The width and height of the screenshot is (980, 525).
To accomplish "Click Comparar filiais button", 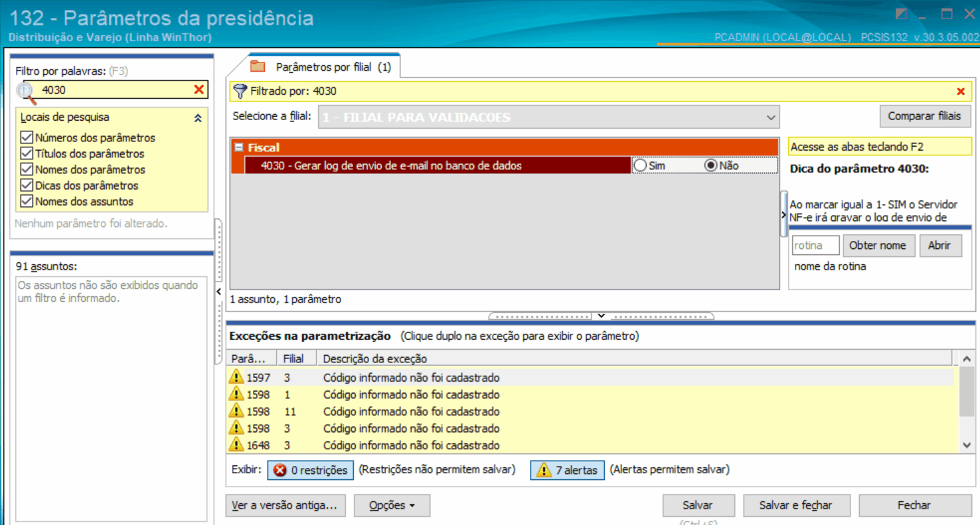I will [x=924, y=116].
